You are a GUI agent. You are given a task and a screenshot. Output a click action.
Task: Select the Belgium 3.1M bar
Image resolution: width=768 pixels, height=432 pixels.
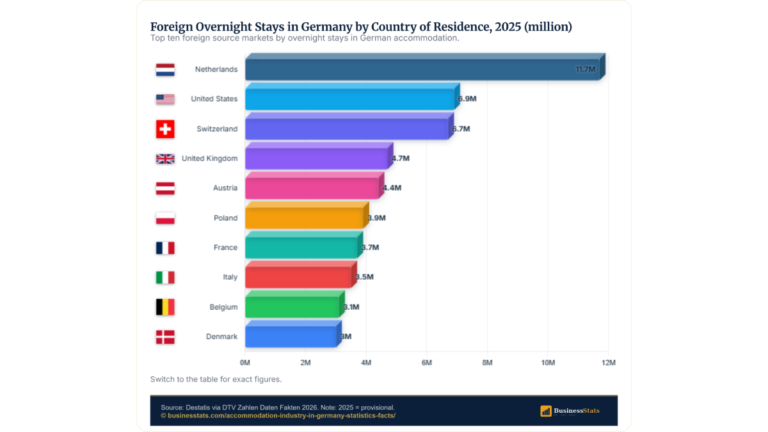click(294, 304)
